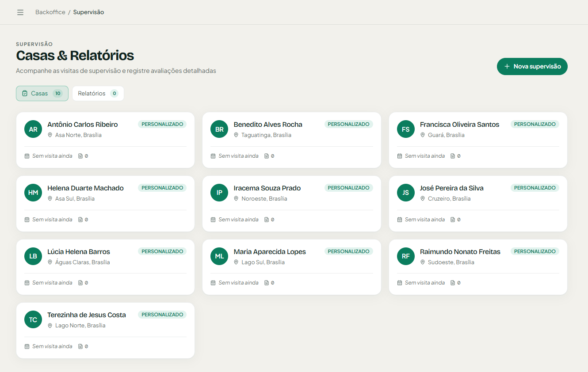Click the location pin icon beside Cruzeiro, Brasília
This screenshot has width=588, height=372.
tap(423, 199)
